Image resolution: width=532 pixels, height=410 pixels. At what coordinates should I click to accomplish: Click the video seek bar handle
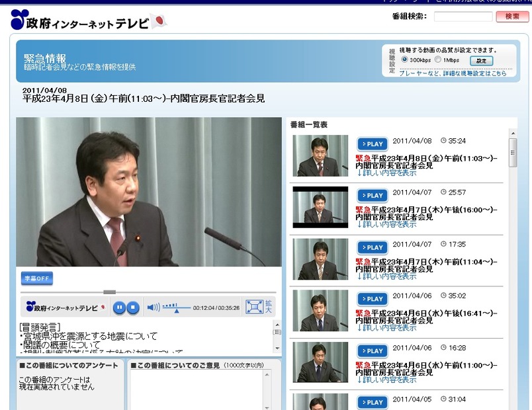[x=110, y=292]
